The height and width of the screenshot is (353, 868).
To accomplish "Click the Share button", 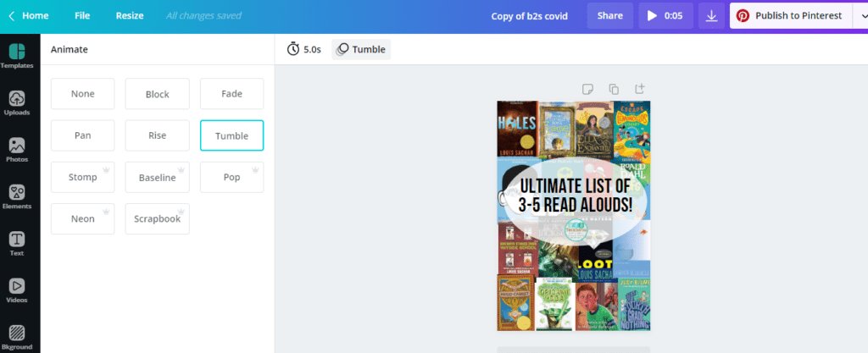I will click(x=610, y=16).
